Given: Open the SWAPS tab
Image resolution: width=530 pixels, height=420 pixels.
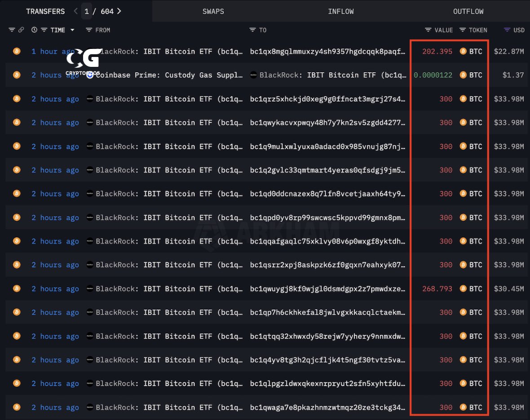Looking at the screenshot, I should pyautogui.click(x=213, y=11).
